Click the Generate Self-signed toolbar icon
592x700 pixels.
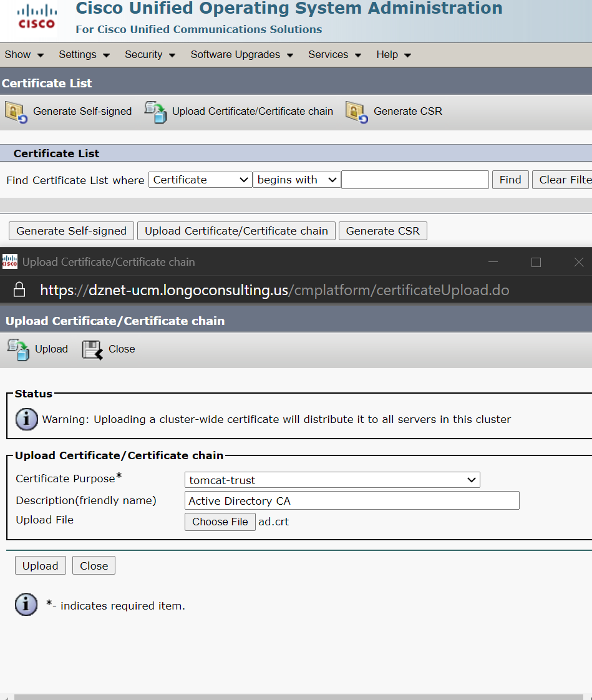point(16,112)
